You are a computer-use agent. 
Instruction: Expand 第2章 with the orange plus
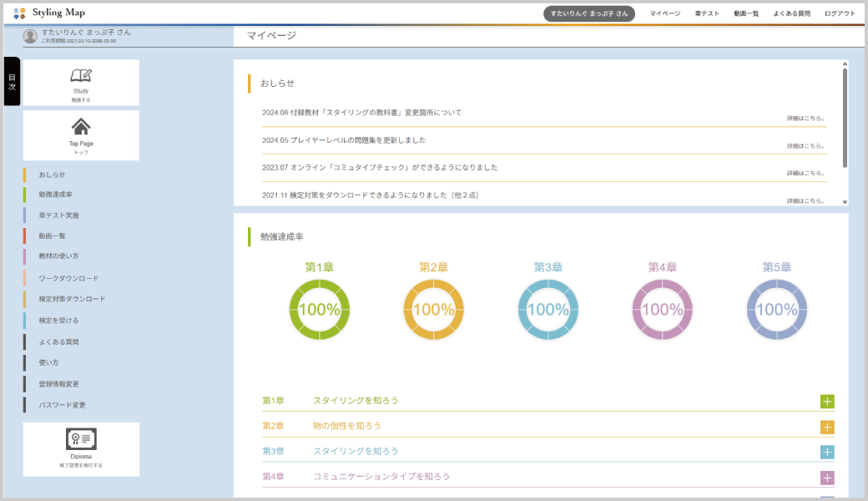click(x=827, y=428)
